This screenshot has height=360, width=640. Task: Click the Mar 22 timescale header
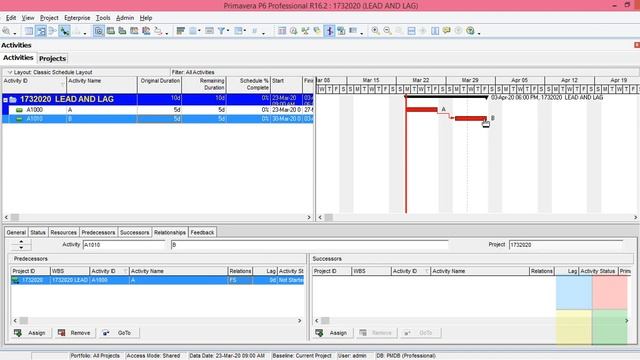421,80
